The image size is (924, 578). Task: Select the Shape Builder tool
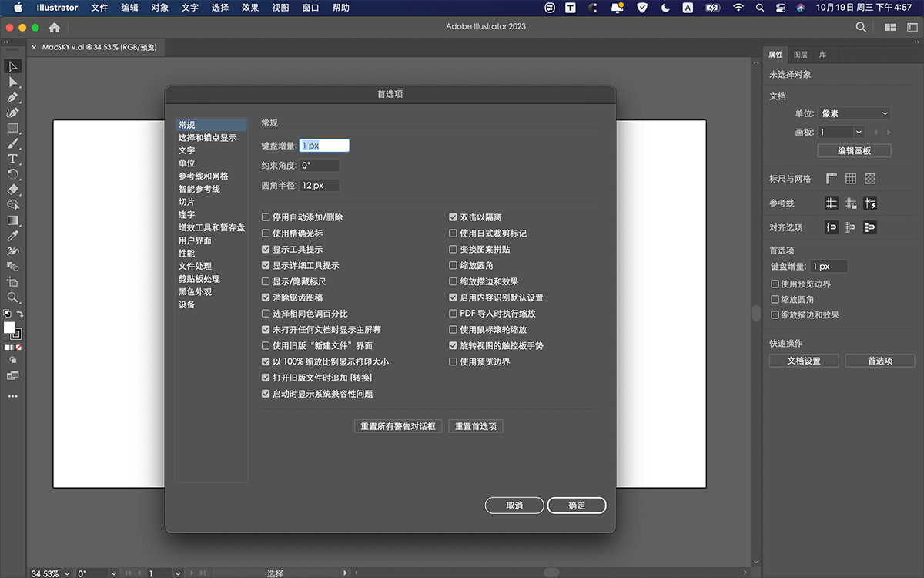(13, 205)
